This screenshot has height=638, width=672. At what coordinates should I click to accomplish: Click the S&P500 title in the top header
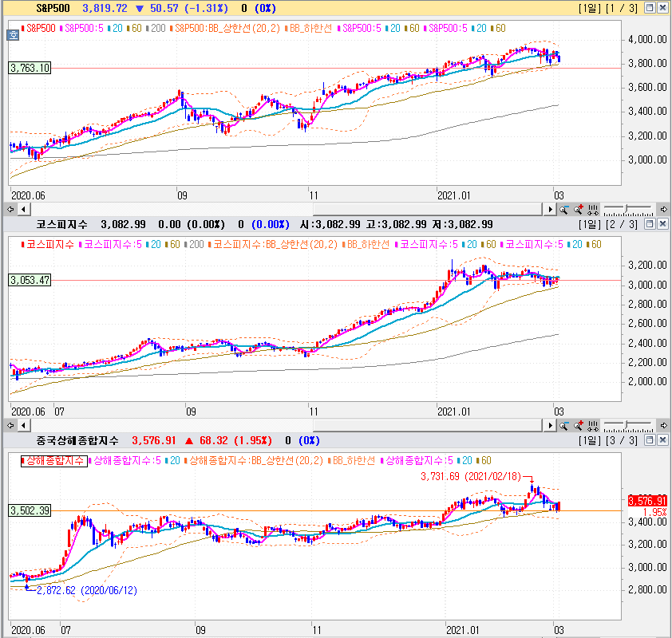[53, 8]
